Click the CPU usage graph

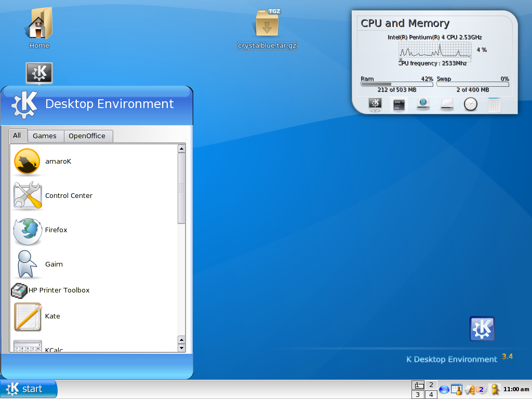pyautogui.click(x=435, y=49)
